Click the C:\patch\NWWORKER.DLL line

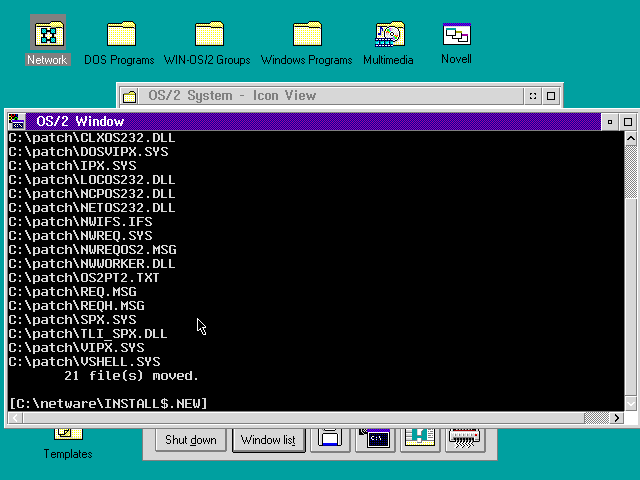tap(92, 264)
